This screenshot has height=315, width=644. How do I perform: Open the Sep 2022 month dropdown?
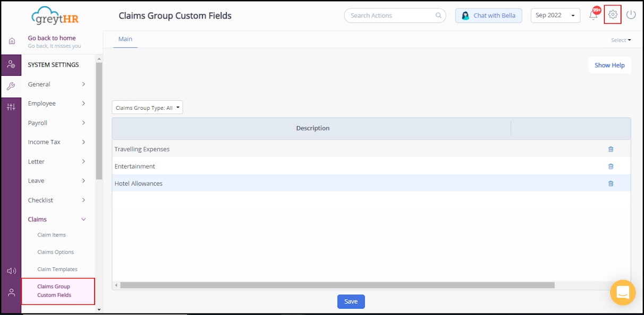[x=555, y=15]
